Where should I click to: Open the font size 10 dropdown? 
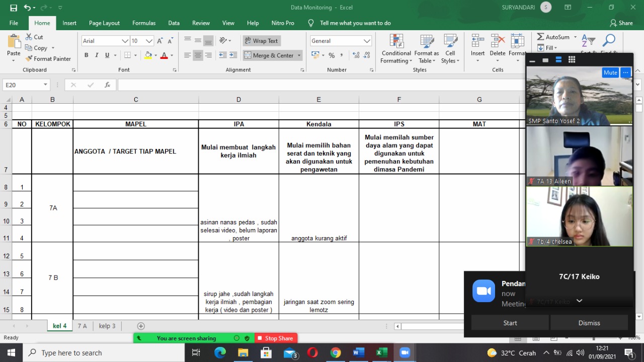149,41
